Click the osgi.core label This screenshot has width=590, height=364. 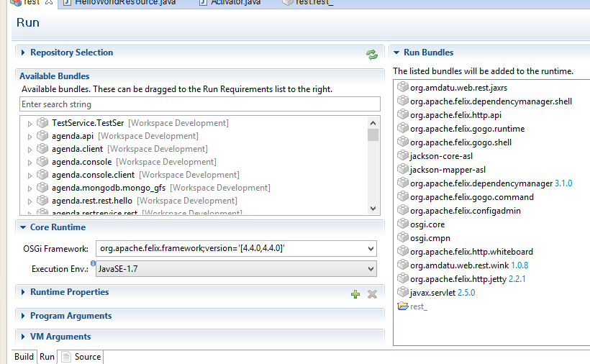coord(427,224)
